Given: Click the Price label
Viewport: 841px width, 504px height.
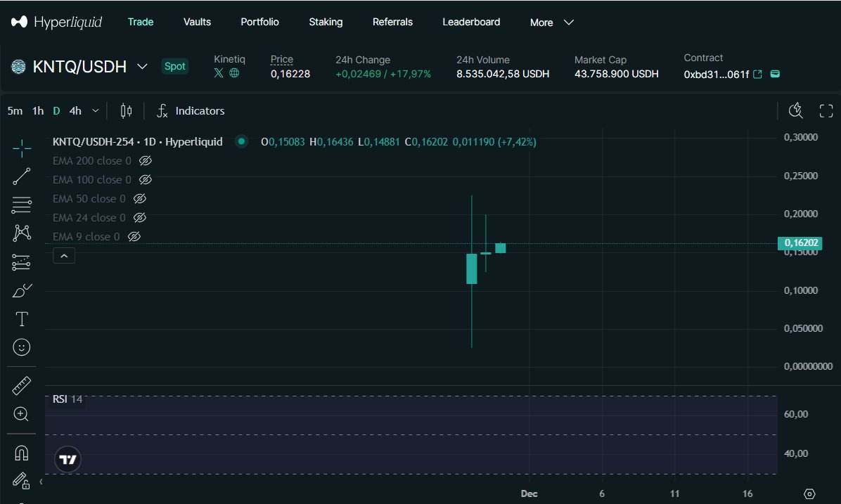Looking at the screenshot, I should point(281,59).
